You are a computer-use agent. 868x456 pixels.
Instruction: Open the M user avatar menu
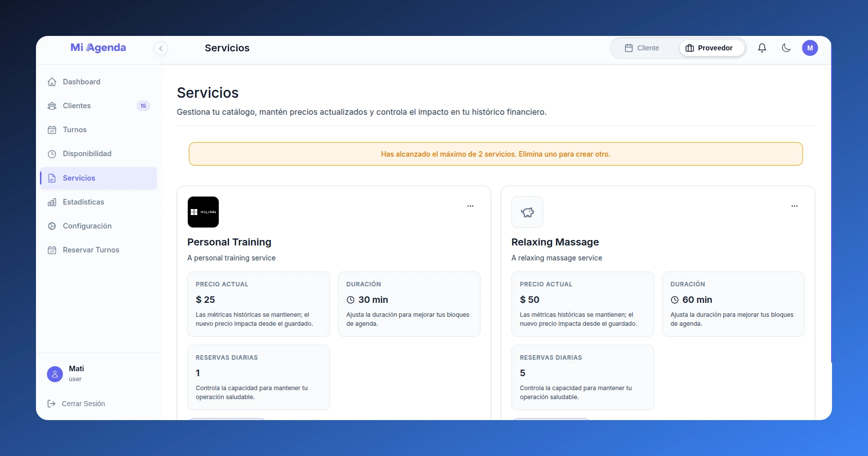[x=810, y=48]
